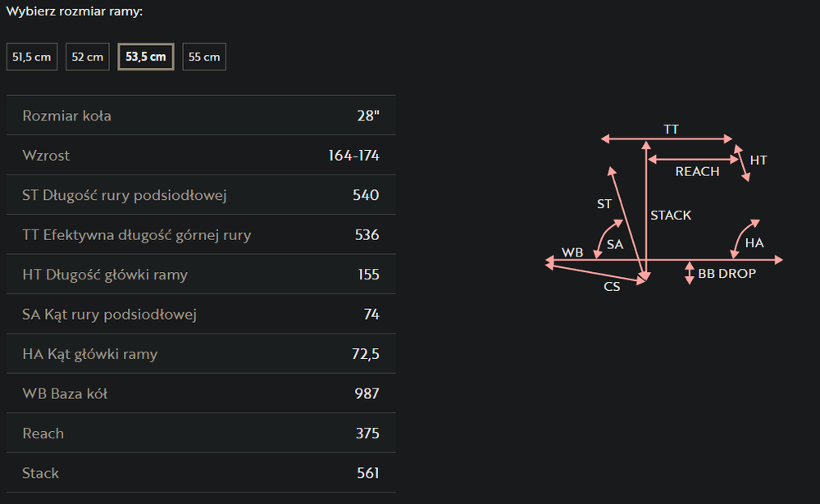Click the STACK label in geometry diagram

pos(671,216)
